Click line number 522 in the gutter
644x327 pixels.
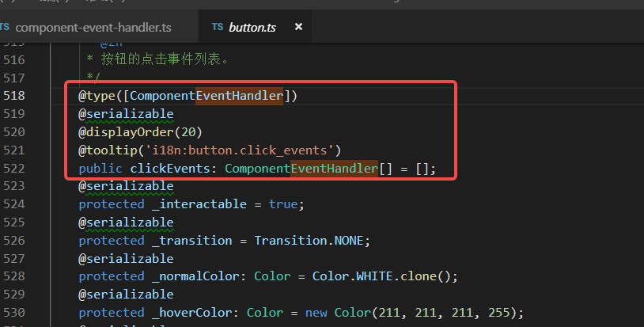point(14,168)
